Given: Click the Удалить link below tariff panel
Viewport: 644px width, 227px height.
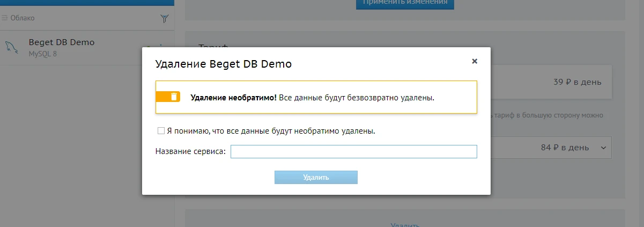Looking at the screenshot, I should click(405, 225).
